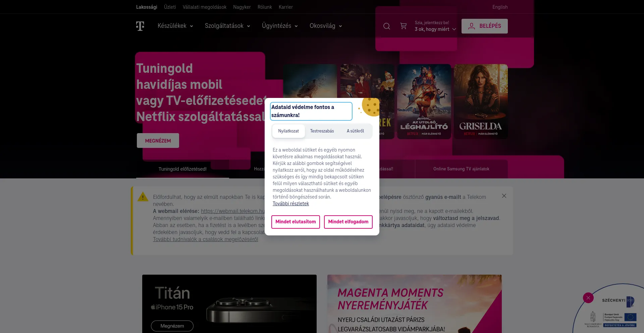The image size is (644, 333).
Task: Close the Széchenyi 2020 badge
Action: click(x=588, y=298)
